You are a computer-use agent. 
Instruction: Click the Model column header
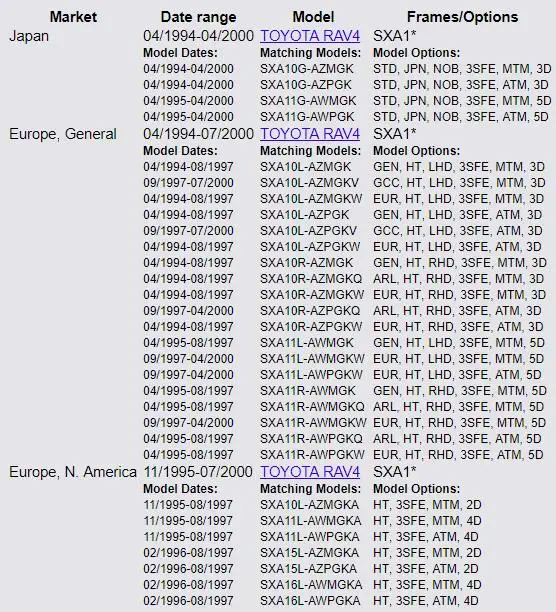(x=313, y=17)
